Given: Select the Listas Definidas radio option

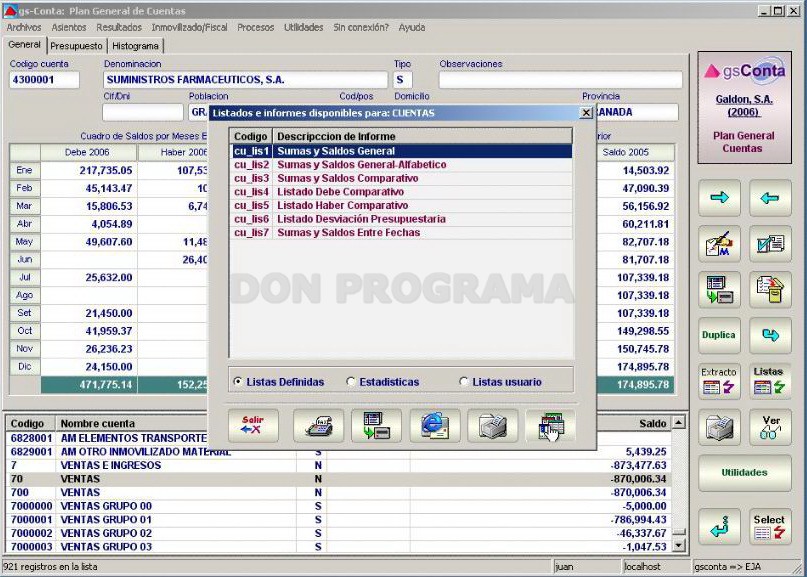Looking at the screenshot, I should pyautogui.click(x=278, y=382).
